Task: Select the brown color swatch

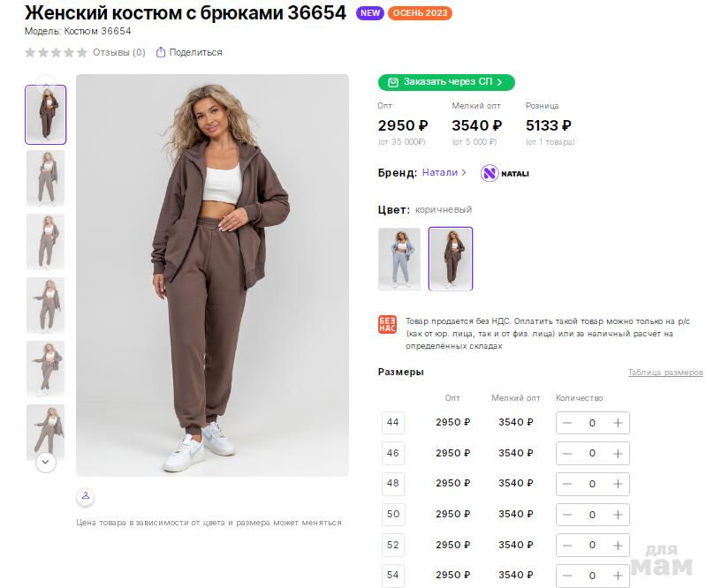Action: (451, 259)
